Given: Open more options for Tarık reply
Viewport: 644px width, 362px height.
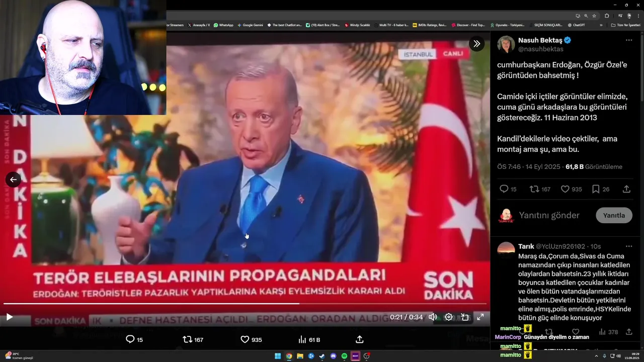Looking at the screenshot, I should 629,246.
